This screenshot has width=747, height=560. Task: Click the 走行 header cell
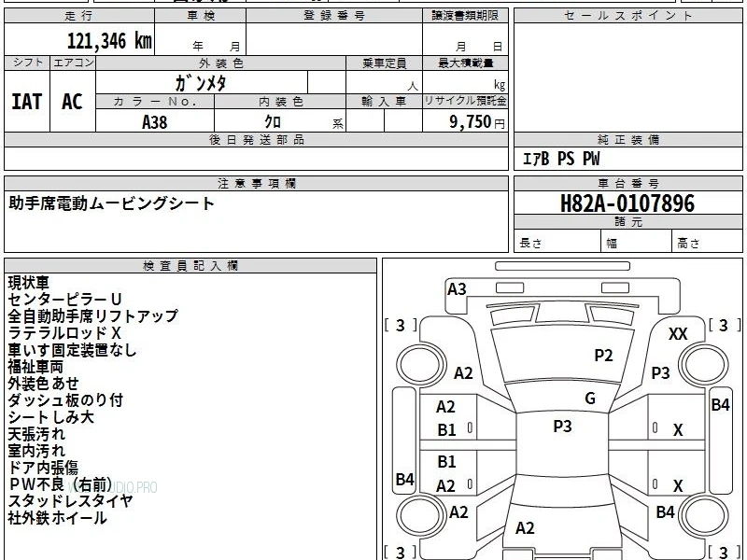coord(79,16)
